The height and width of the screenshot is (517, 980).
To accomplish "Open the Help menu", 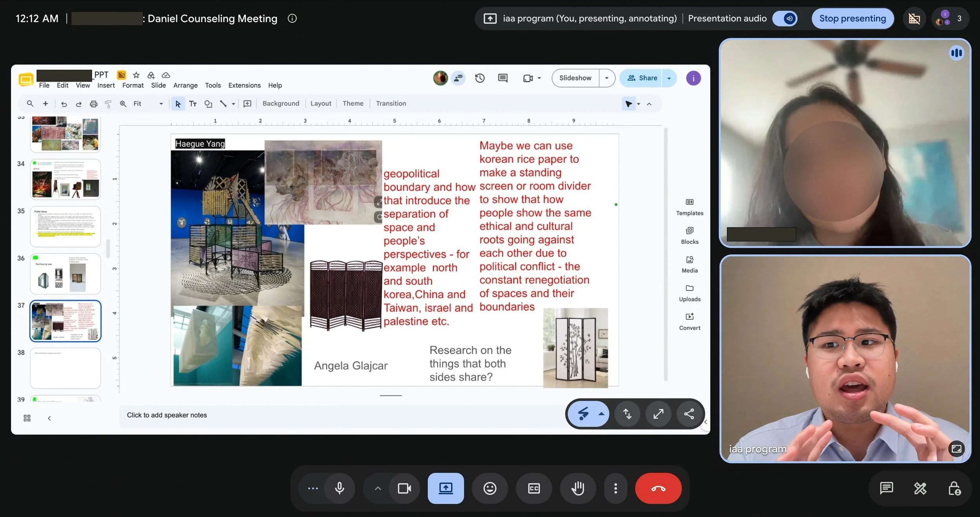I will 275,85.
